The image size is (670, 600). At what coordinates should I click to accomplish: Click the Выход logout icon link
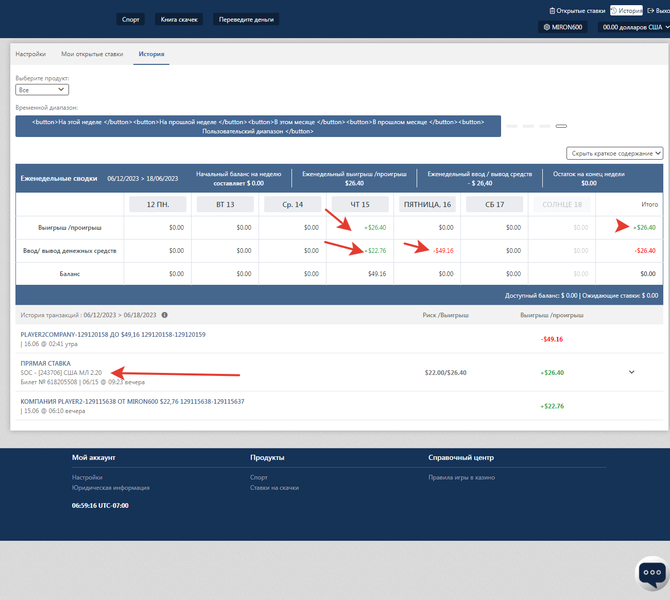(x=657, y=10)
